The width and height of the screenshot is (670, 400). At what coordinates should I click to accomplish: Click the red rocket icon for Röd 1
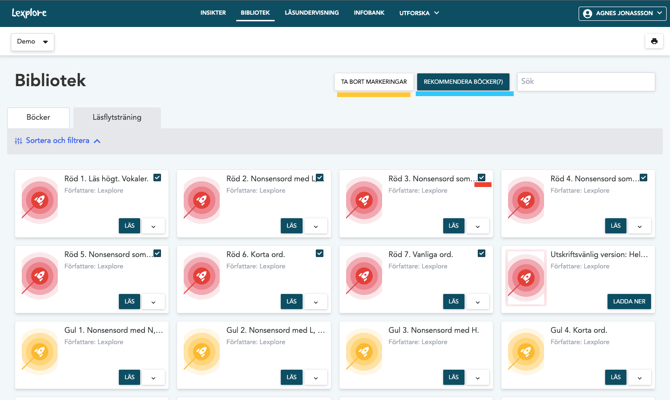coord(40,201)
